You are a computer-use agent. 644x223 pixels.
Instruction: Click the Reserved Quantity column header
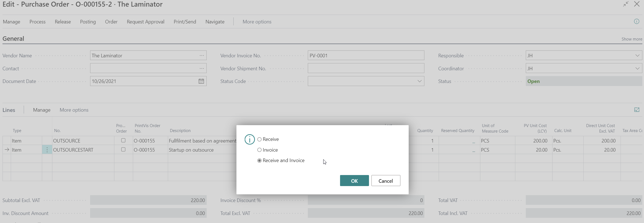[458, 131]
